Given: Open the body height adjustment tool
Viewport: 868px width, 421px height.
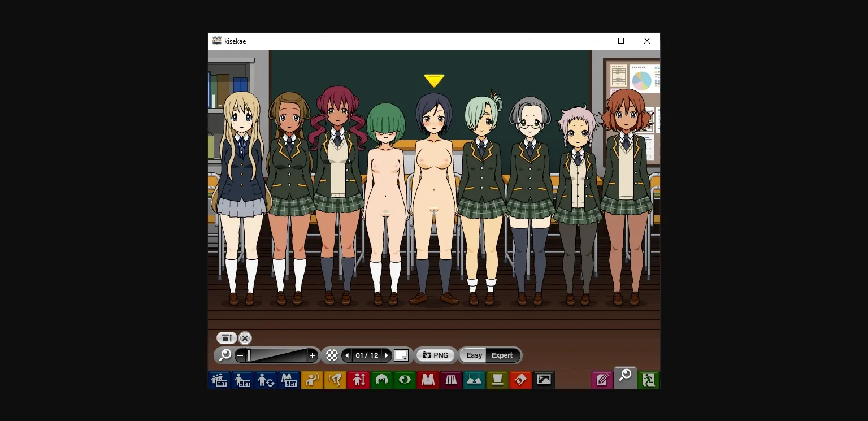Looking at the screenshot, I should coord(358,380).
